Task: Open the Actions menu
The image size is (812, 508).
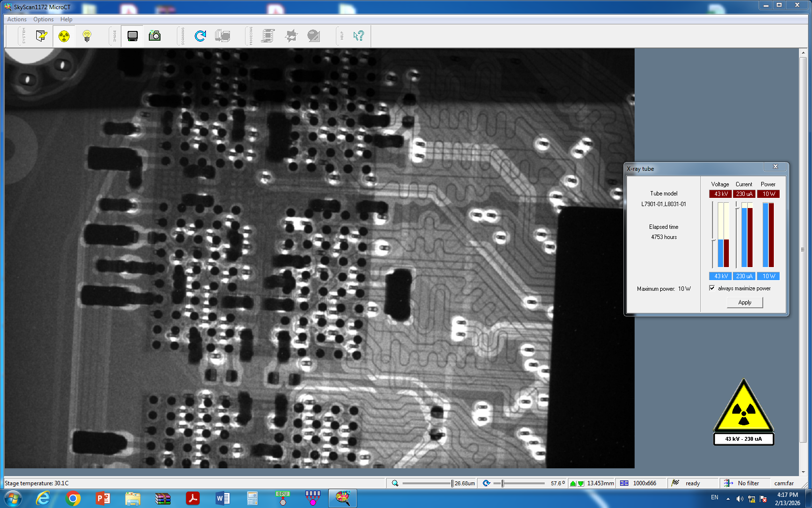Action: pyautogui.click(x=17, y=19)
